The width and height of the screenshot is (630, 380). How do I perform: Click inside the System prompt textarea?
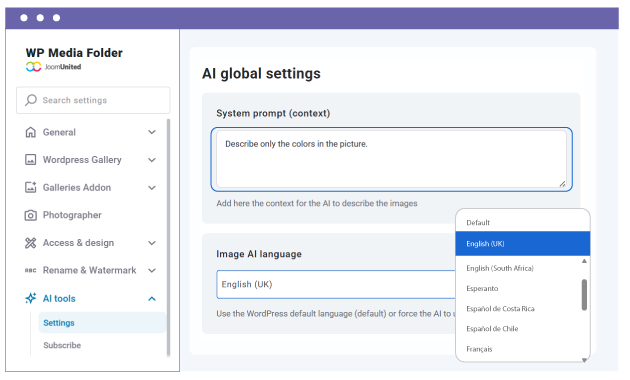(391, 159)
